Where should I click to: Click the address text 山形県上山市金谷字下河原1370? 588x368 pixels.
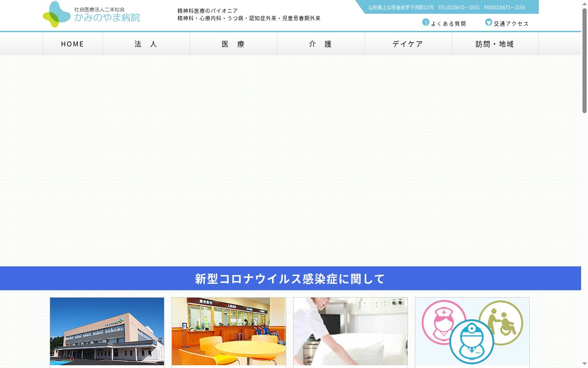click(401, 7)
